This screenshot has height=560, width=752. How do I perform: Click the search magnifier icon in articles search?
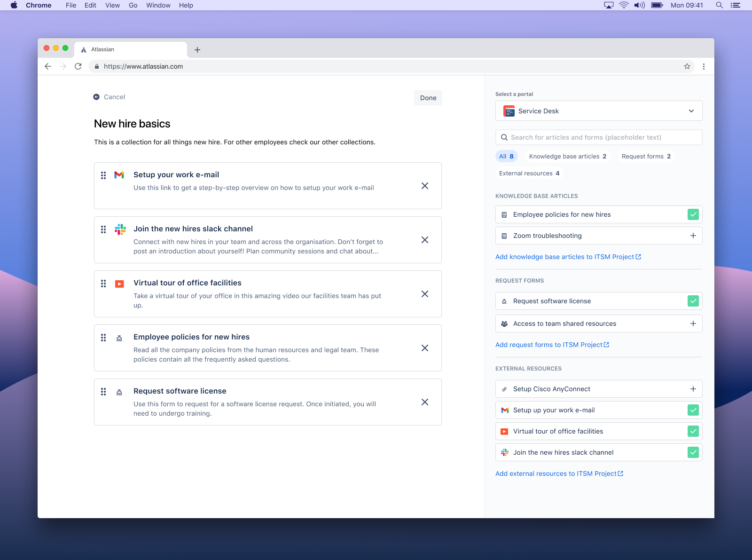pos(504,137)
